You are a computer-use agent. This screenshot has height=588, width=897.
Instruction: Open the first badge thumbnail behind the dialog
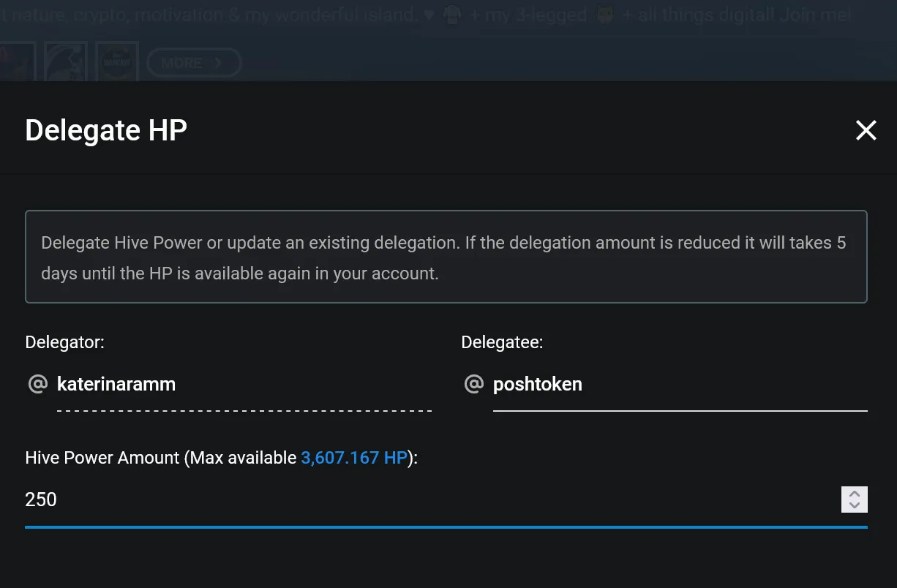click(x=17, y=62)
